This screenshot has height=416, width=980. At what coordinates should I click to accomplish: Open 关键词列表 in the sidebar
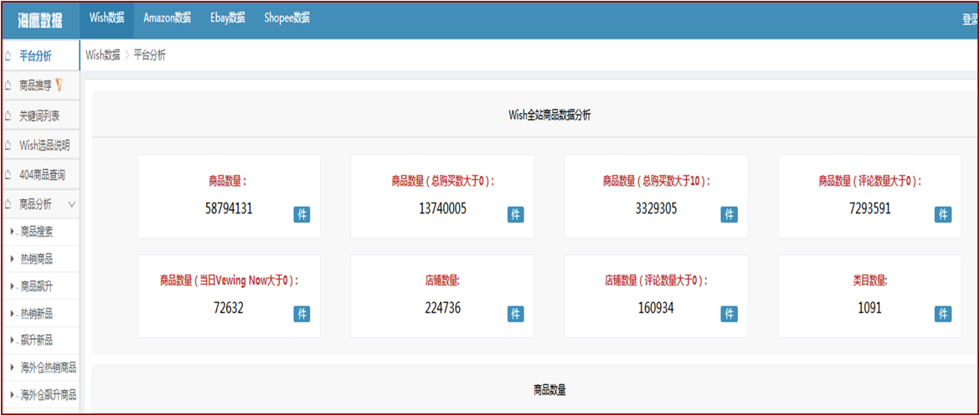tap(39, 116)
